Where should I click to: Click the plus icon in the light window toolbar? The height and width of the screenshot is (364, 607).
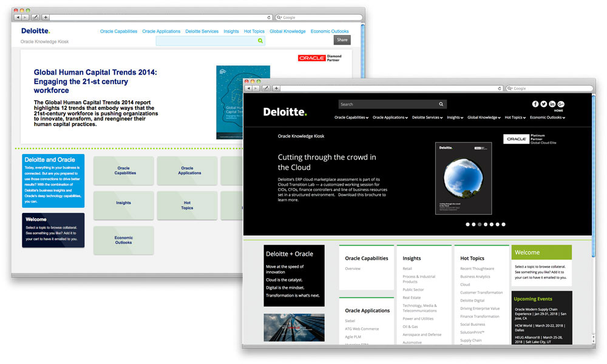46,18
